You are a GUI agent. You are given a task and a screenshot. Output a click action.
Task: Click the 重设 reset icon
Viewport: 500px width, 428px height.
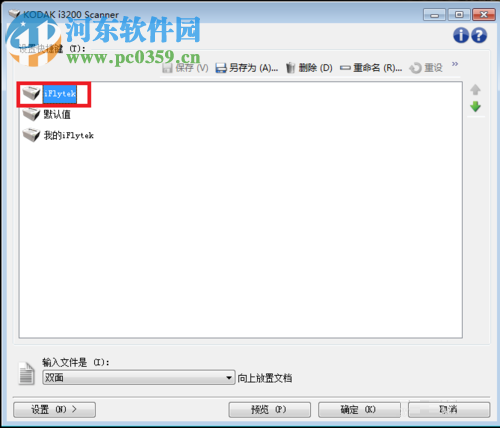415,68
